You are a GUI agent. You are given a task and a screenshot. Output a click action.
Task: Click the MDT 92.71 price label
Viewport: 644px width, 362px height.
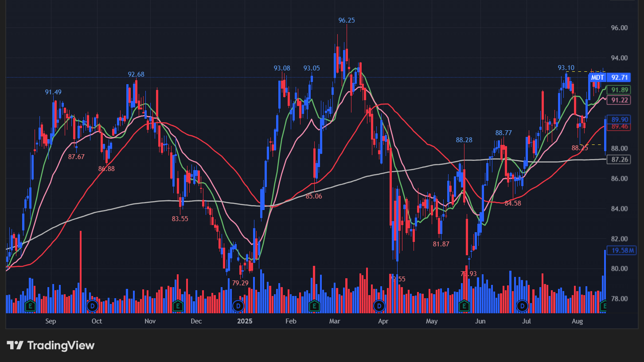click(x=609, y=78)
